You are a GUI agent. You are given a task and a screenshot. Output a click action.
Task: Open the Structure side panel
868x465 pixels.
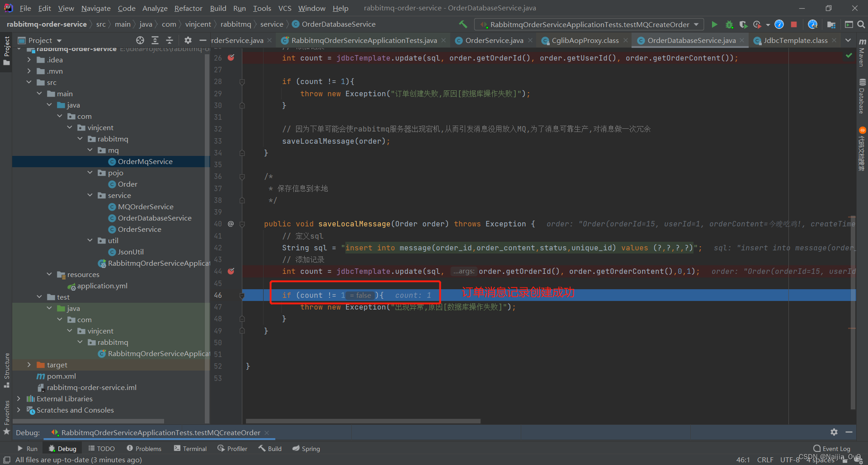click(x=7, y=370)
